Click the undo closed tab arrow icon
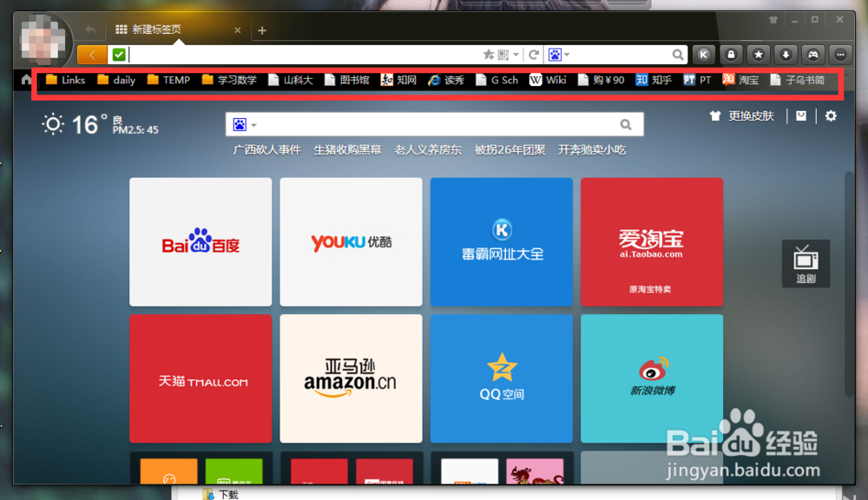This screenshot has width=868, height=500. point(90,30)
